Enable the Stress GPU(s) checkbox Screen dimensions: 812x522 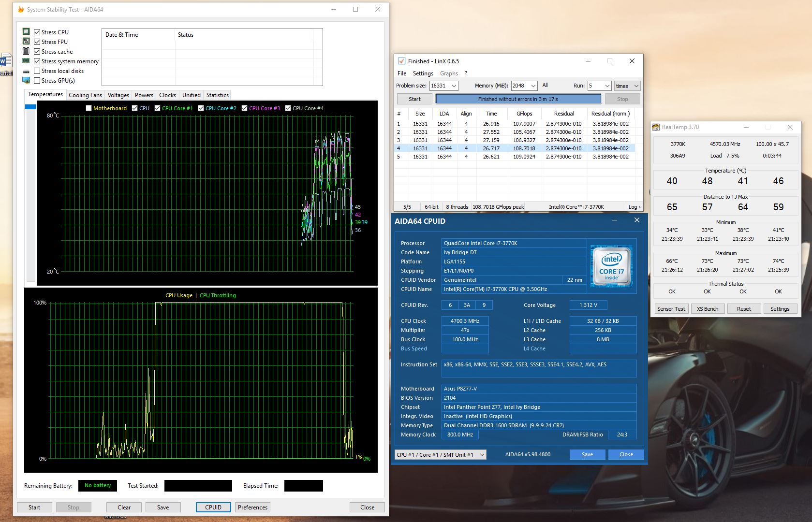click(37, 80)
